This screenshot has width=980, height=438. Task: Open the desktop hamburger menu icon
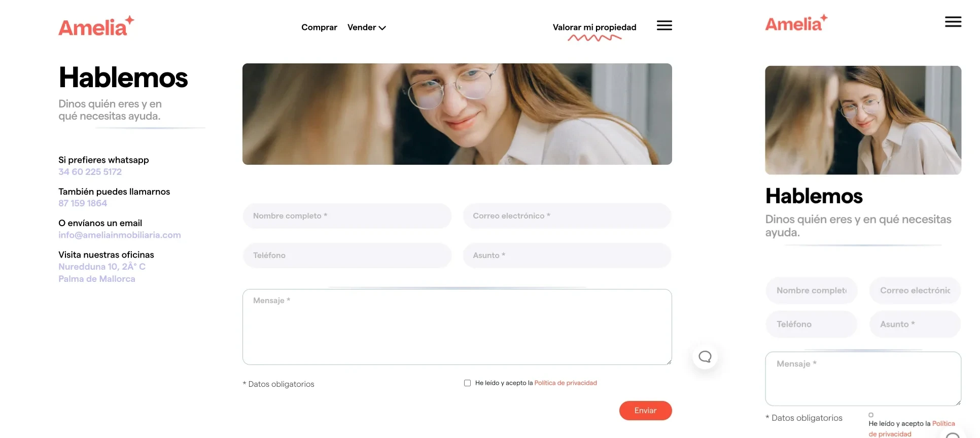pyautogui.click(x=664, y=25)
